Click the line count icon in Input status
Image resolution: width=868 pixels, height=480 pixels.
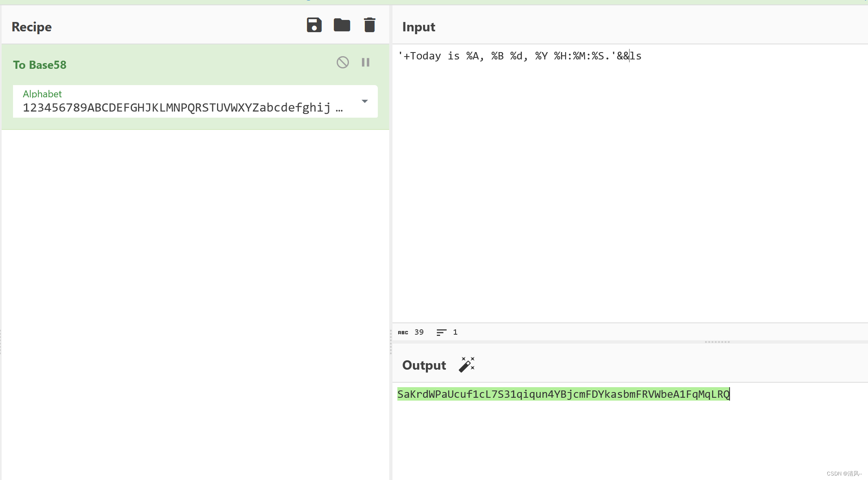(x=441, y=332)
